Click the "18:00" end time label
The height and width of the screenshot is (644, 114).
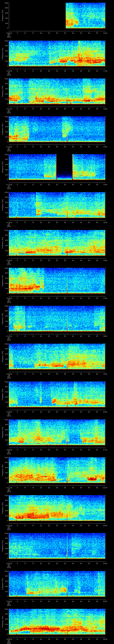[x=105, y=336]
